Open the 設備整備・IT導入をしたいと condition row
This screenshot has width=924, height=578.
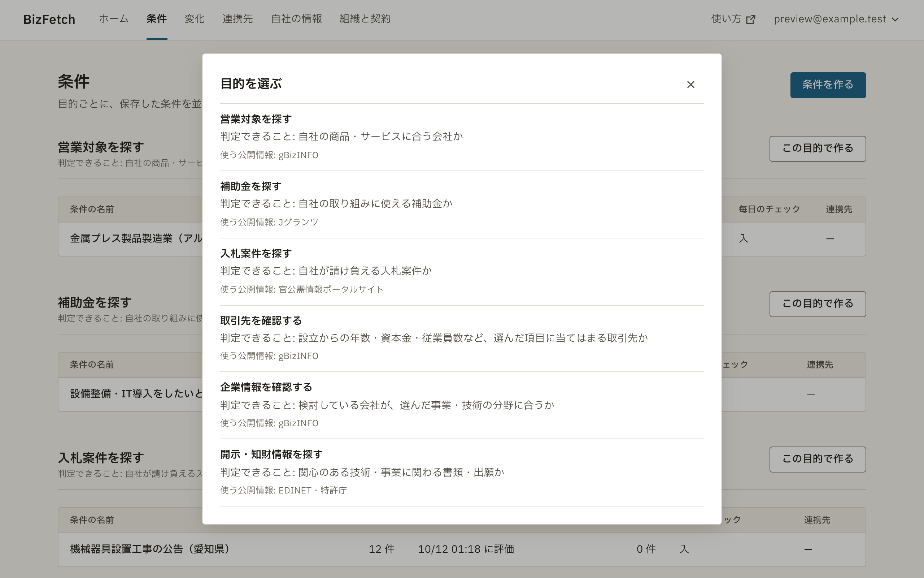[x=462, y=394]
